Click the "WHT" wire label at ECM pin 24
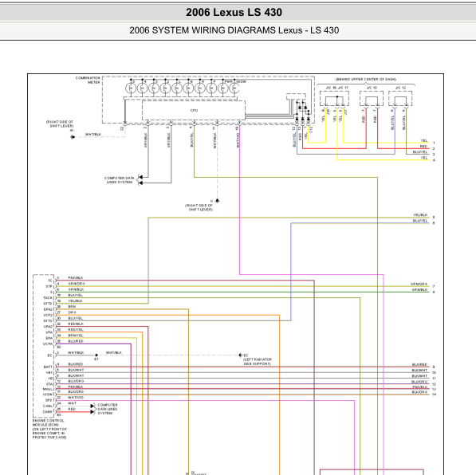 tap(73, 403)
